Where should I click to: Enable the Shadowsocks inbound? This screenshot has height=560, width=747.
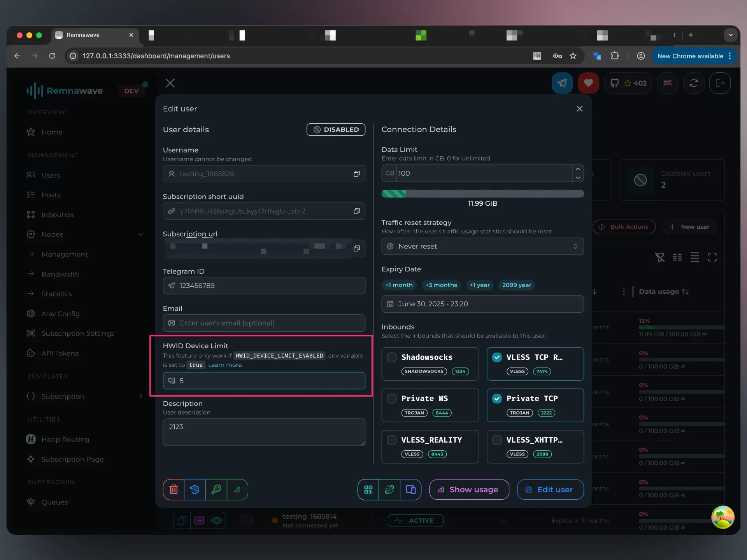[391, 357]
